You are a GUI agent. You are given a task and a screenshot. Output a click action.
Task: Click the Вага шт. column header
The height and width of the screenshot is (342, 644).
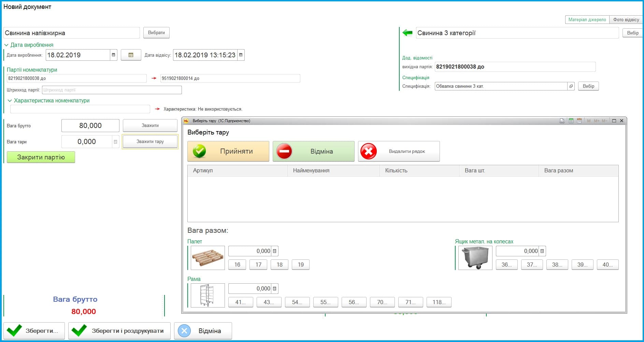click(499, 171)
